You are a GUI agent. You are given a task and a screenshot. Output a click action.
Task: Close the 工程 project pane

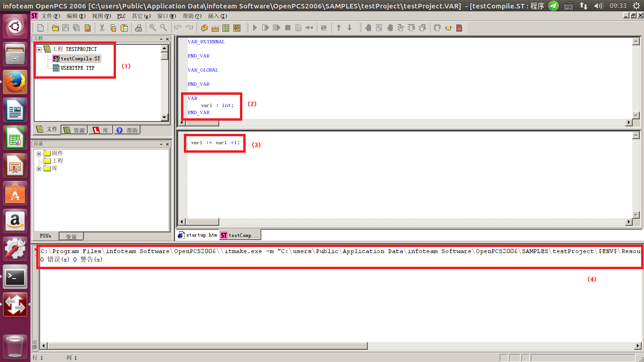point(167,39)
